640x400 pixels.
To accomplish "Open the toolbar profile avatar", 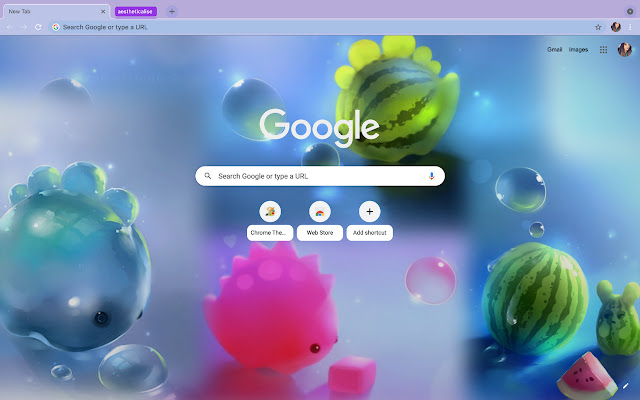I will click(616, 27).
